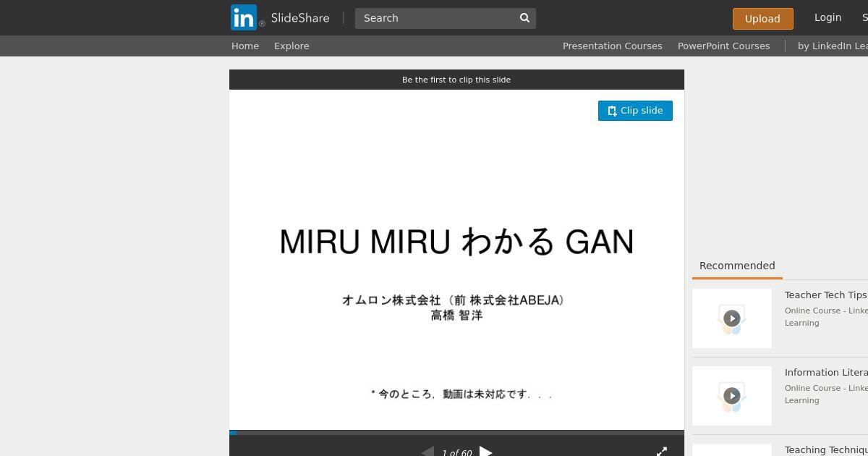Open Teaching Techniques course title
Viewport: 868px width, 456px height.
pos(826,449)
